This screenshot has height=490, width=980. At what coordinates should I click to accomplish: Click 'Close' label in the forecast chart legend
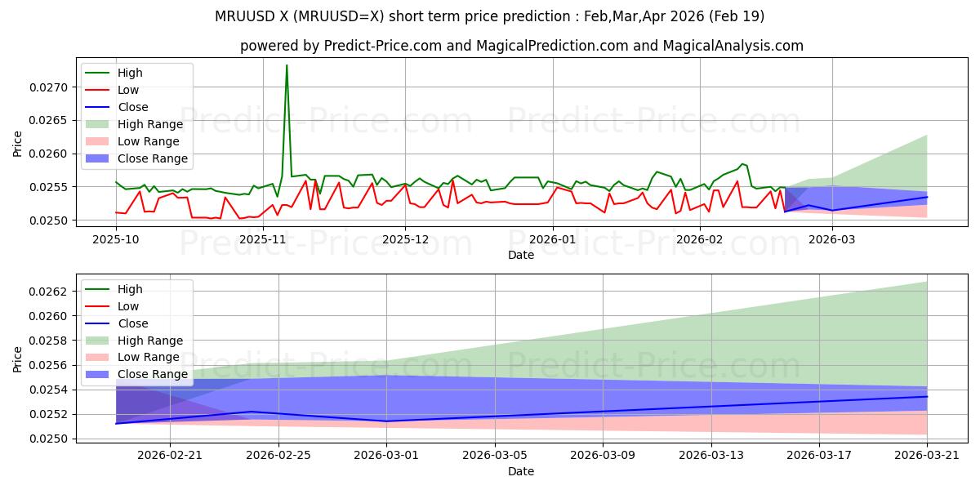(x=133, y=323)
